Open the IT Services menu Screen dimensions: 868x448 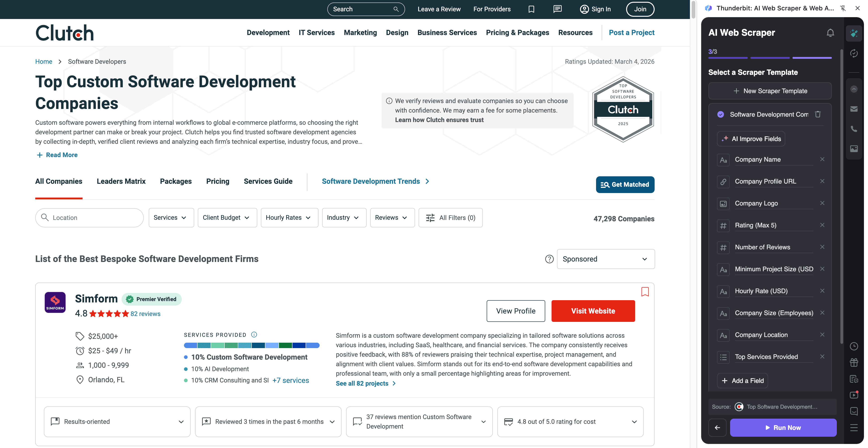(x=316, y=33)
